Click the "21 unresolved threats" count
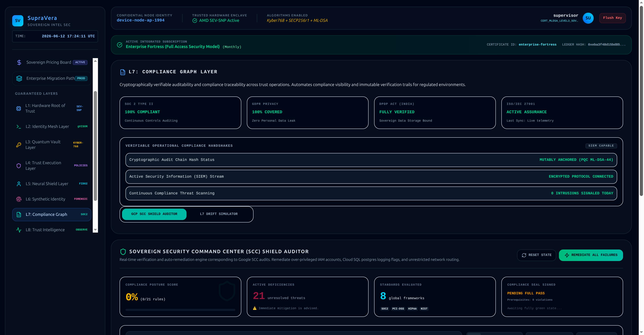 [x=279, y=296]
